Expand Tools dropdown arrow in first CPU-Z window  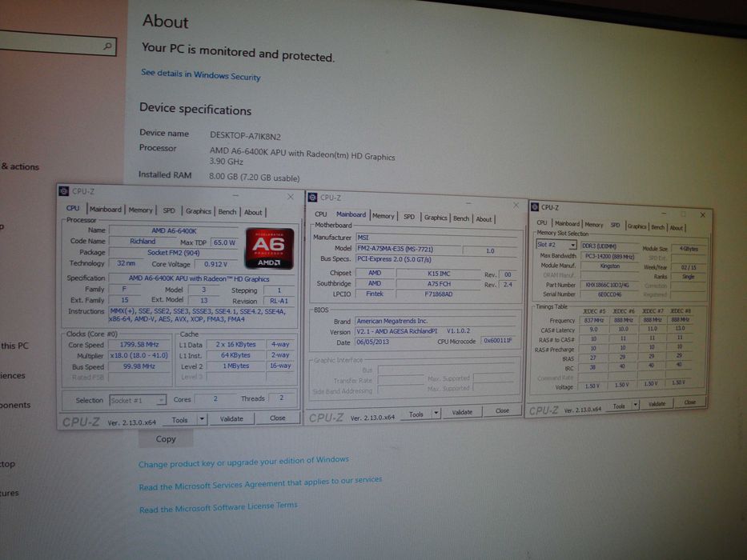[202, 419]
